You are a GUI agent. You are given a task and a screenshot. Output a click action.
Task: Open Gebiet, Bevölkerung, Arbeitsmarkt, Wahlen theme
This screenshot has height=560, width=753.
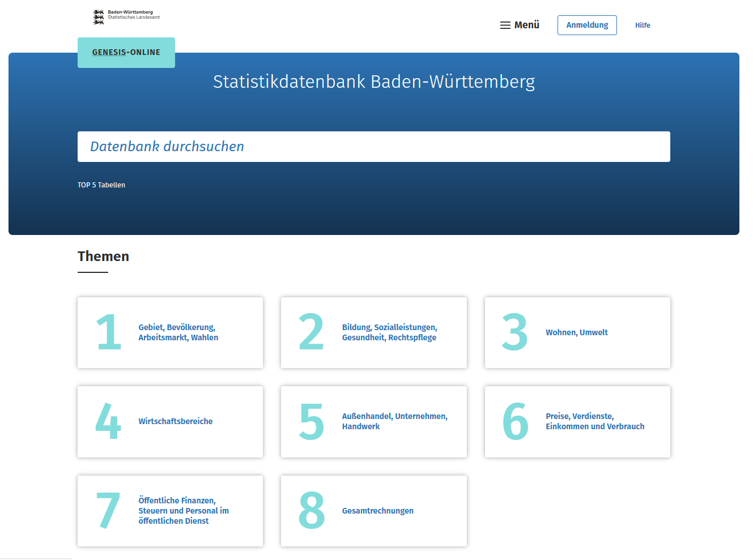click(x=178, y=332)
